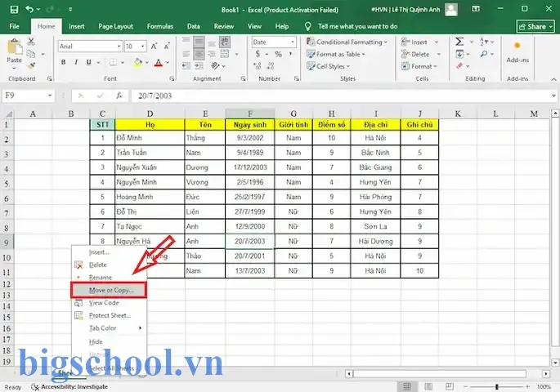This screenshot has width=560, height=392.
Task: Click Merge and Center icon
Action: click(x=225, y=54)
